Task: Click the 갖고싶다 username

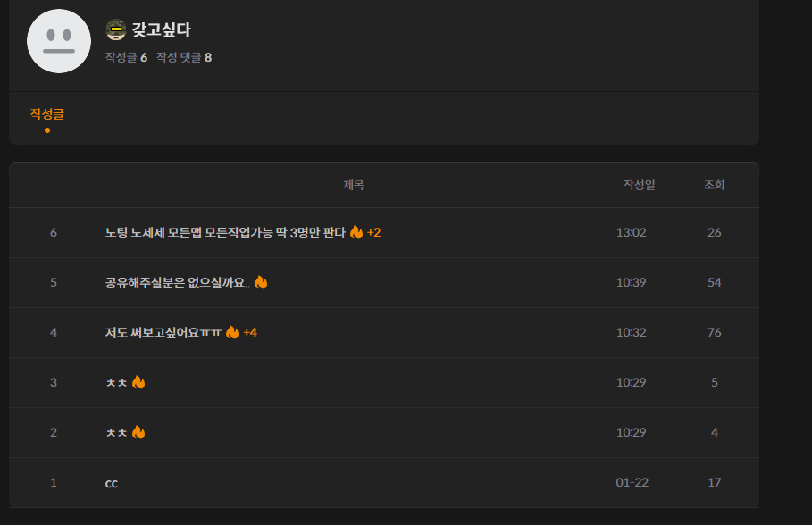Action: tap(161, 29)
